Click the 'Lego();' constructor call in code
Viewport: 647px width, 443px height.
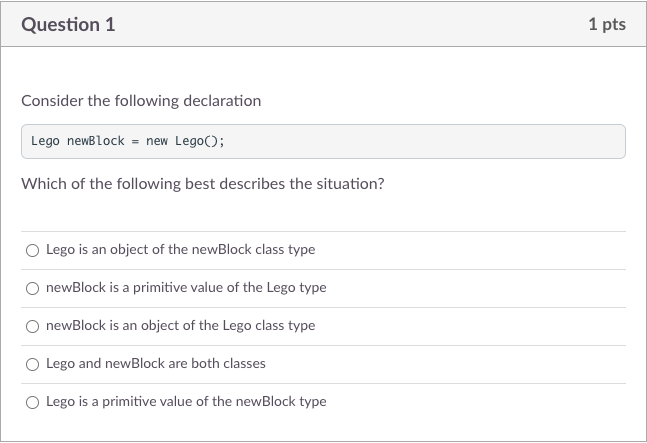click(200, 141)
